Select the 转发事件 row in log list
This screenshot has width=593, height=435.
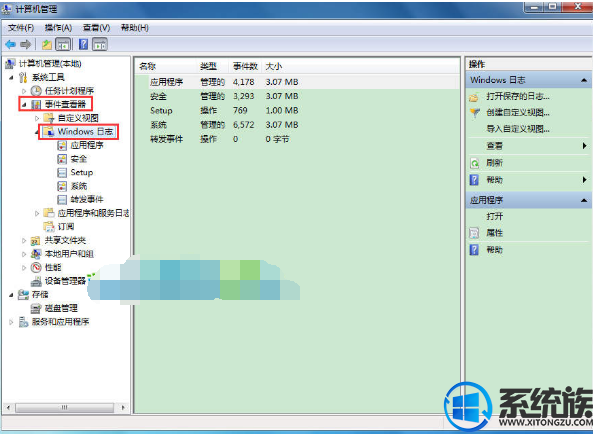coord(297,139)
